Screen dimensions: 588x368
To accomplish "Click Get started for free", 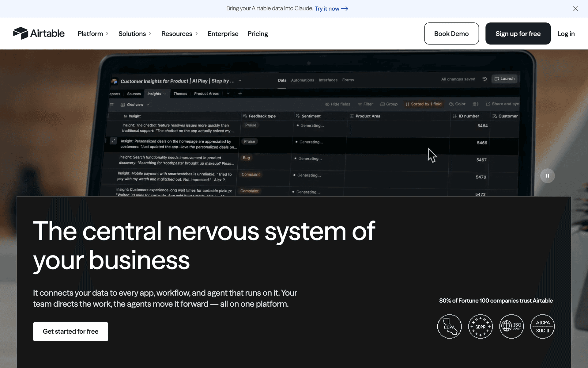I will [70, 332].
